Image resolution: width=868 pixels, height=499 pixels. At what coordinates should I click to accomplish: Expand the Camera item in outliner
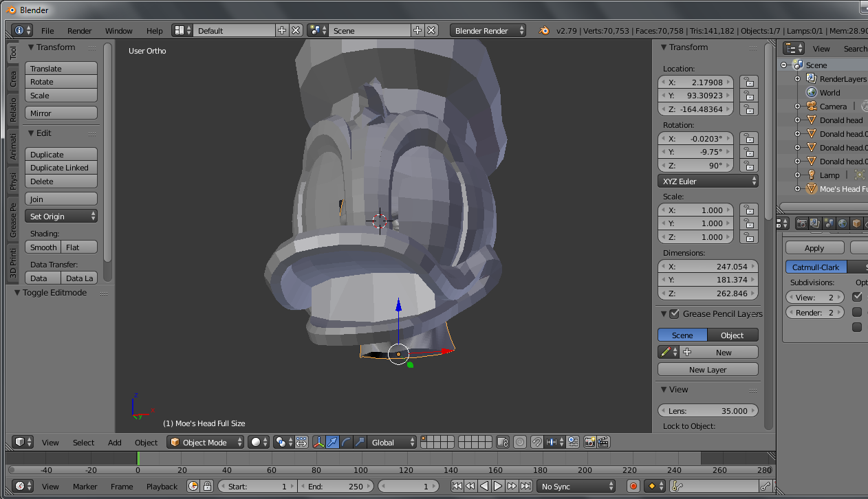[x=798, y=107]
